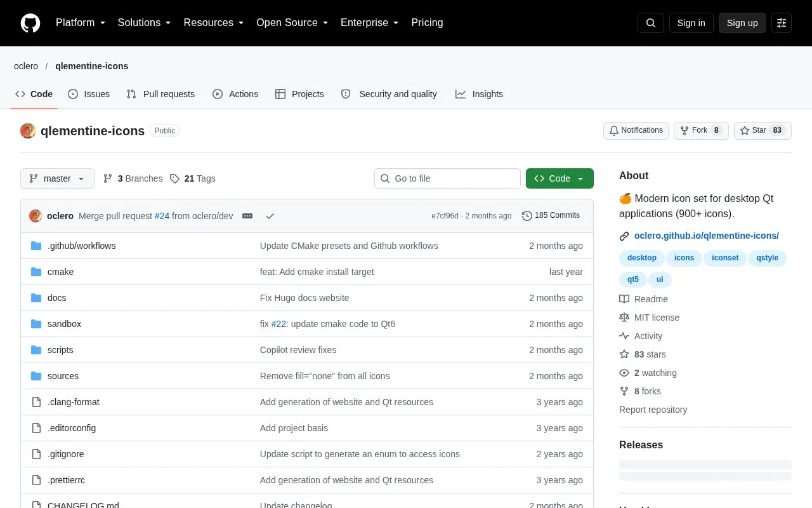
Task: Click Report repository link
Action: pos(653,410)
